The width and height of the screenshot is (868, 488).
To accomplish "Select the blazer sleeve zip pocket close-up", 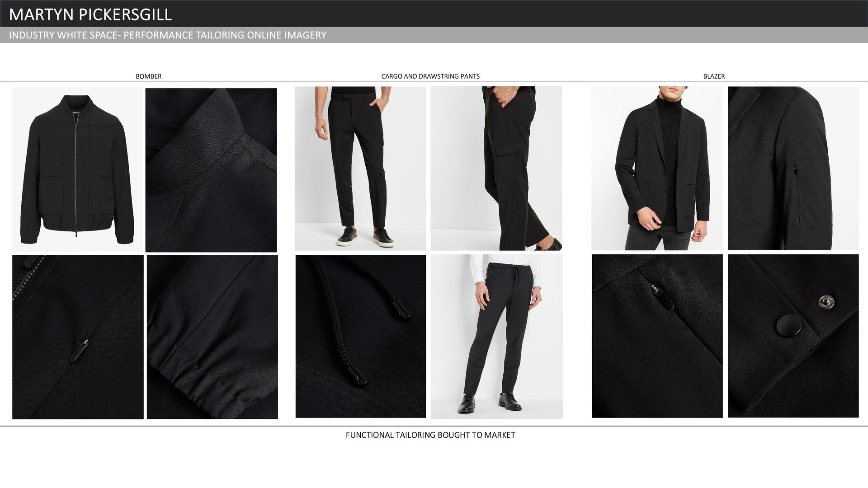I will click(x=793, y=168).
